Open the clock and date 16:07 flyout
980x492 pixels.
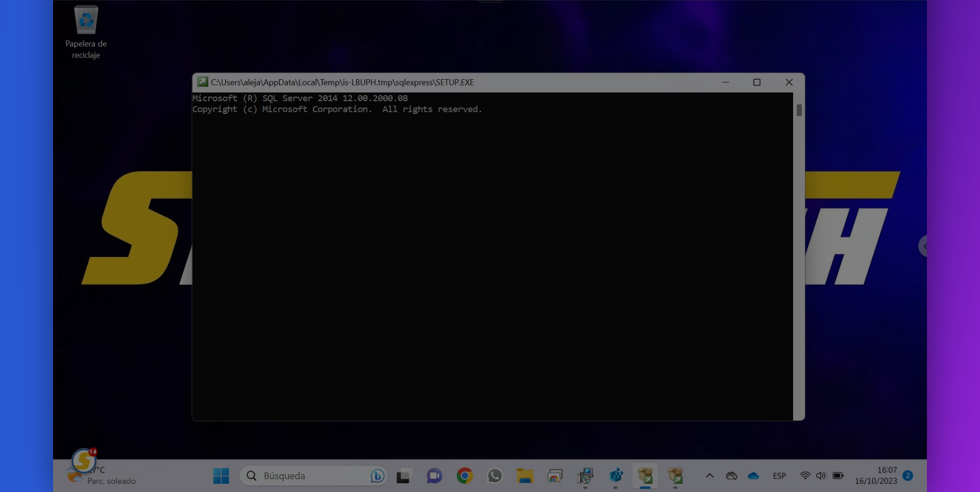pyautogui.click(x=876, y=476)
